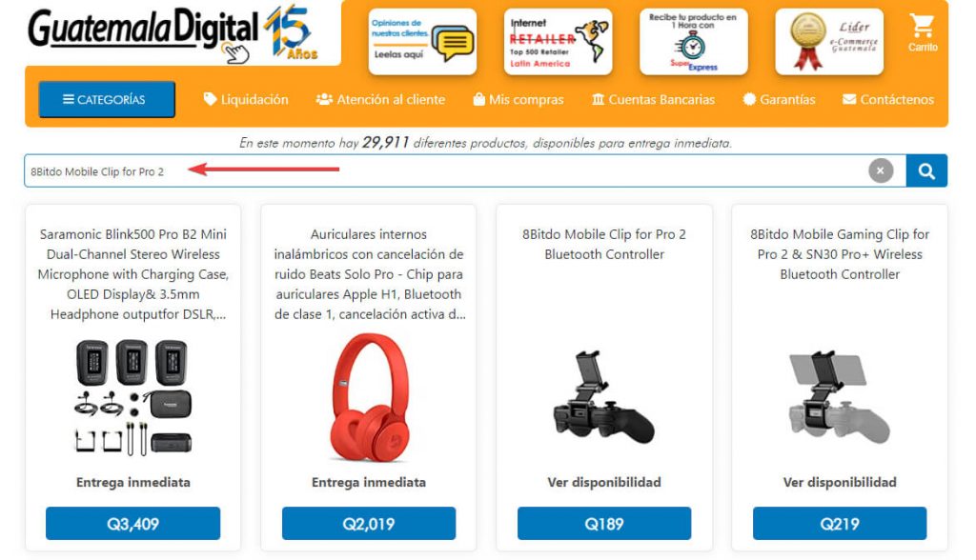Click the Contáctenos link
Screen dimensions: 976x560
[x=888, y=100]
